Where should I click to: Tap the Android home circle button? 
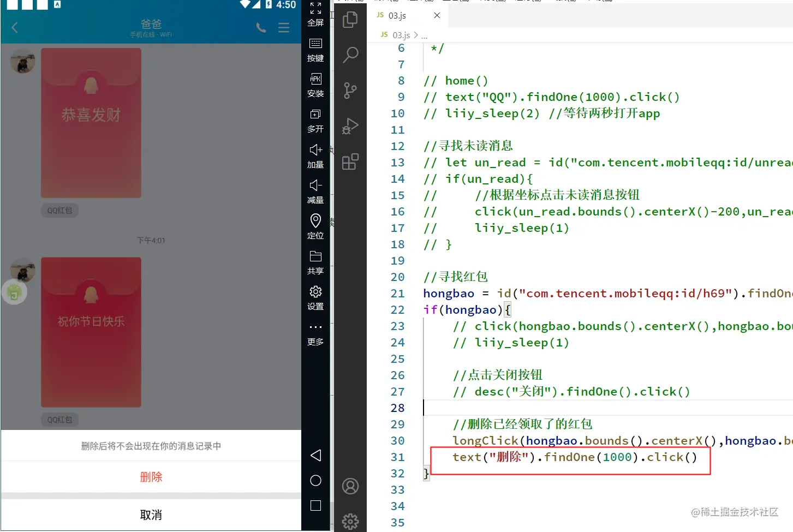315,481
